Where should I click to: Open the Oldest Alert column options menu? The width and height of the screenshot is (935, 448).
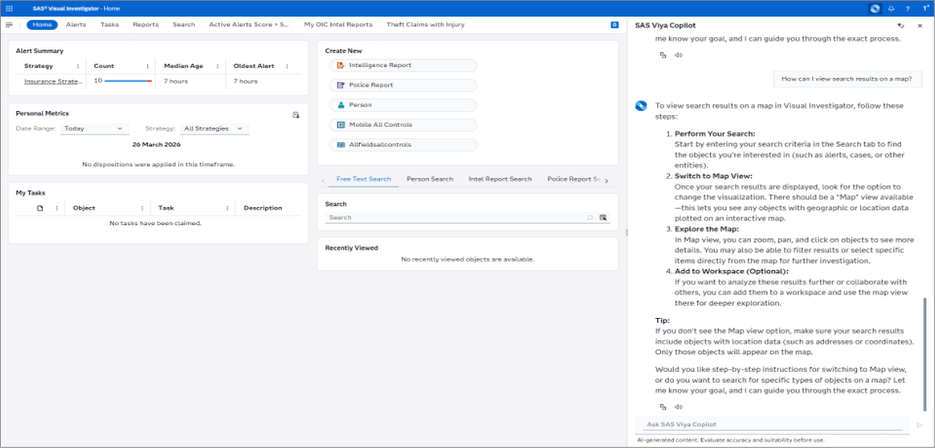tap(287, 66)
